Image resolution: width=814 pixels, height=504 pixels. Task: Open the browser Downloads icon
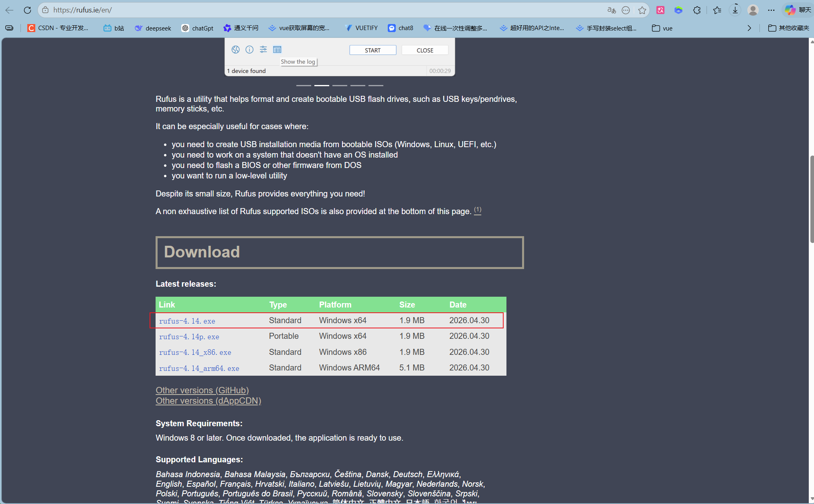click(735, 10)
